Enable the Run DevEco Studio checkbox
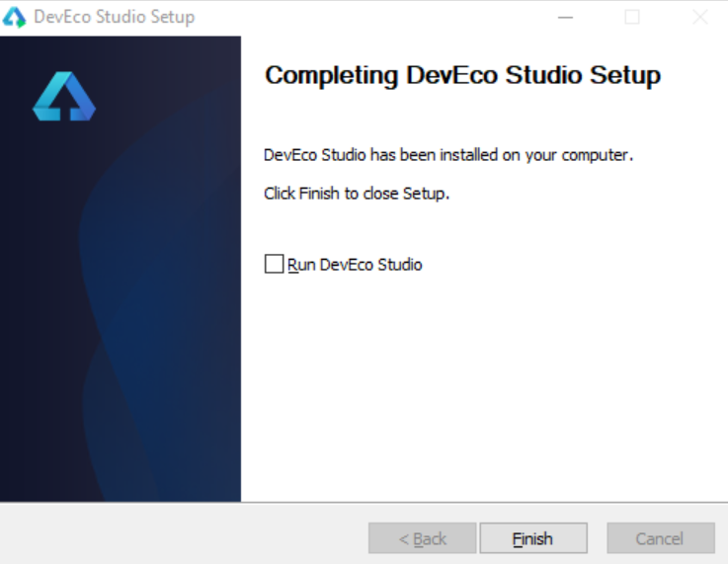The image size is (728, 564). point(274,264)
